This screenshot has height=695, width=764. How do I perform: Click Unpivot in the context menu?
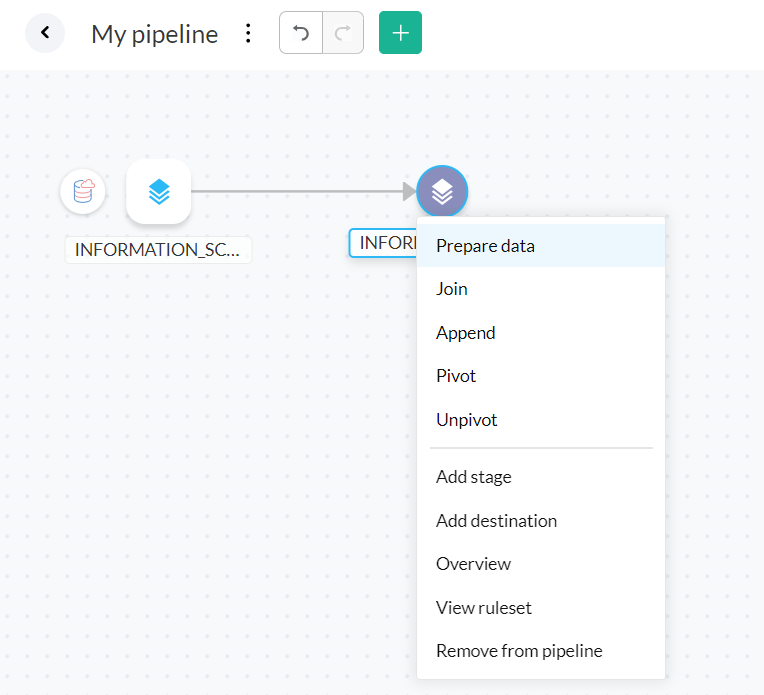467,420
